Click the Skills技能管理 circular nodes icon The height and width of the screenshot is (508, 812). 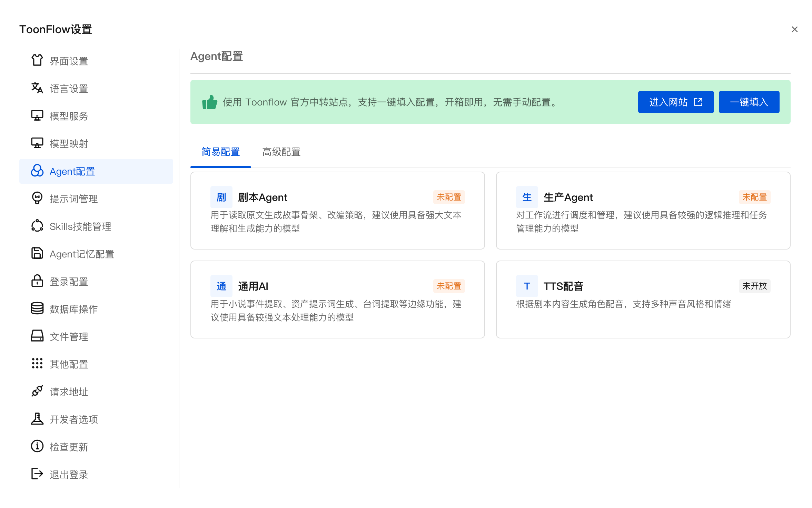[x=37, y=226]
